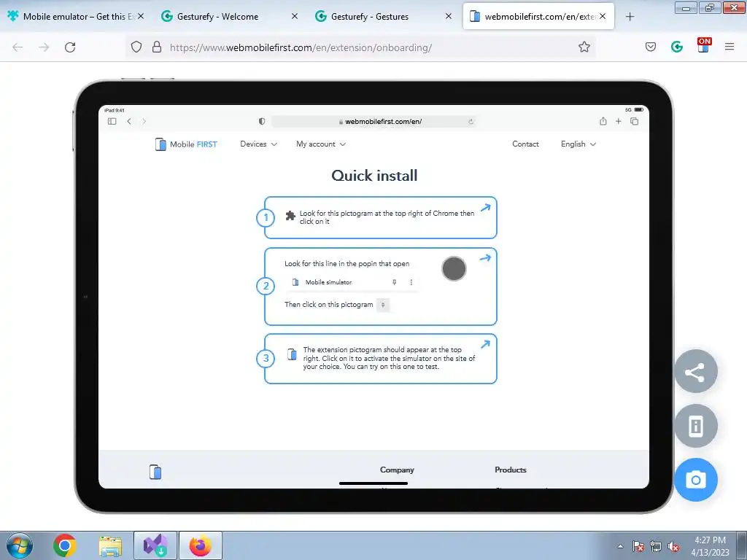Click the padlock site information icon
Screen dimensions: 747x560
156,47
